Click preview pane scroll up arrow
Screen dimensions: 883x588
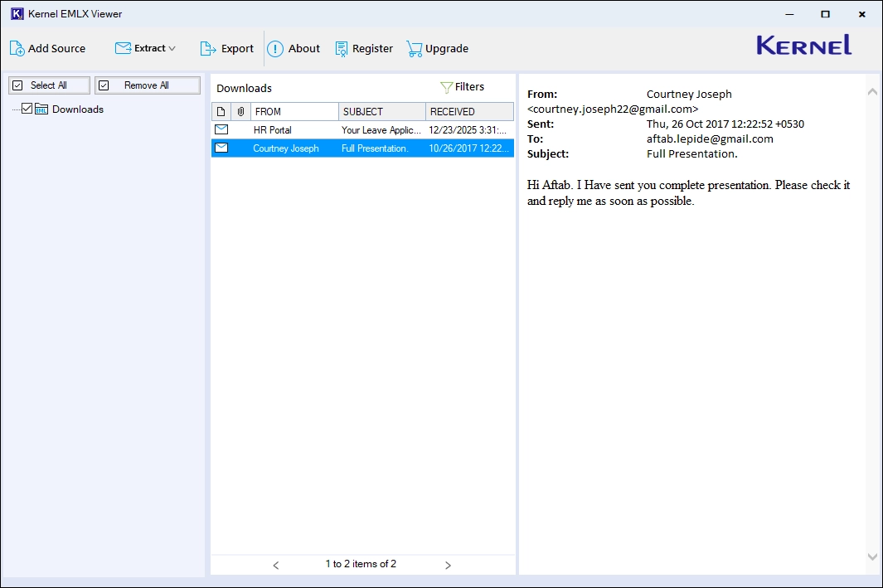pos(872,91)
